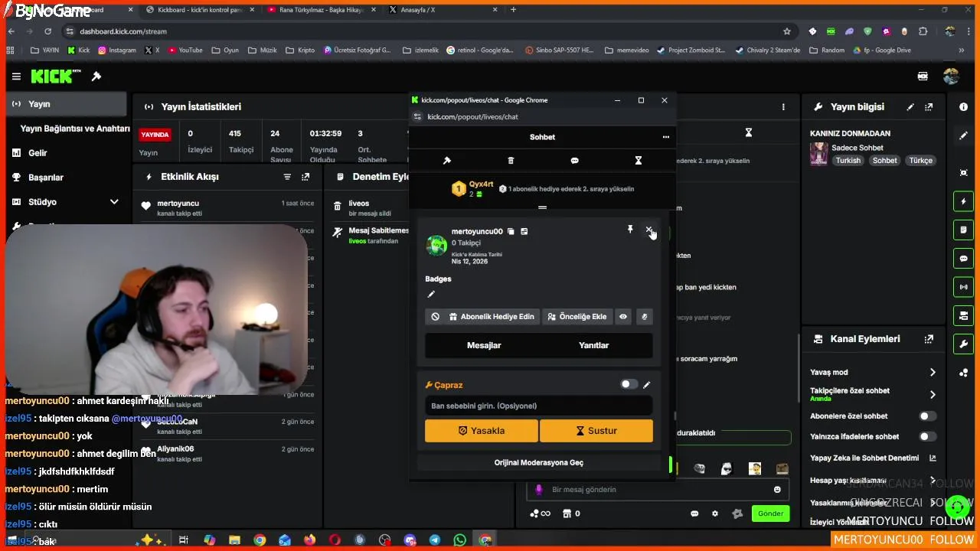Click the moderator sword icon beside the Kick logo
This screenshot has width=980, height=551.
pyautogui.click(x=96, y=77)
